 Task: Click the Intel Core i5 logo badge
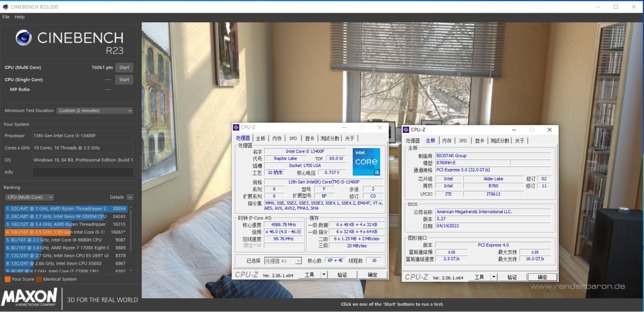click(366, 162)
